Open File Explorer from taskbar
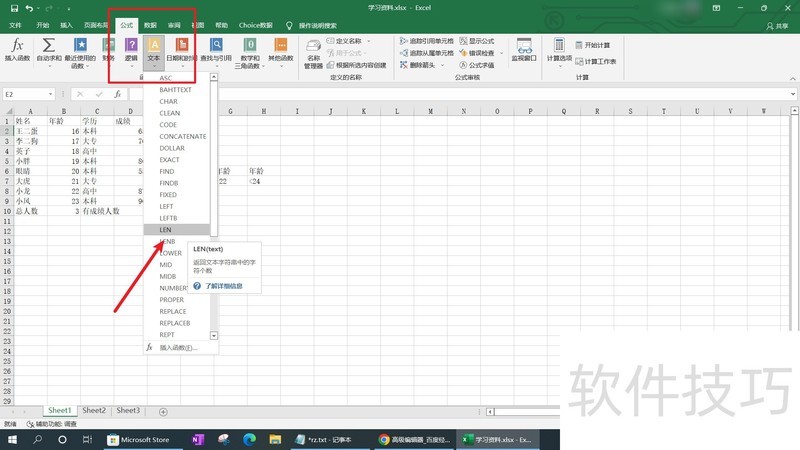 tap(275, 439)
